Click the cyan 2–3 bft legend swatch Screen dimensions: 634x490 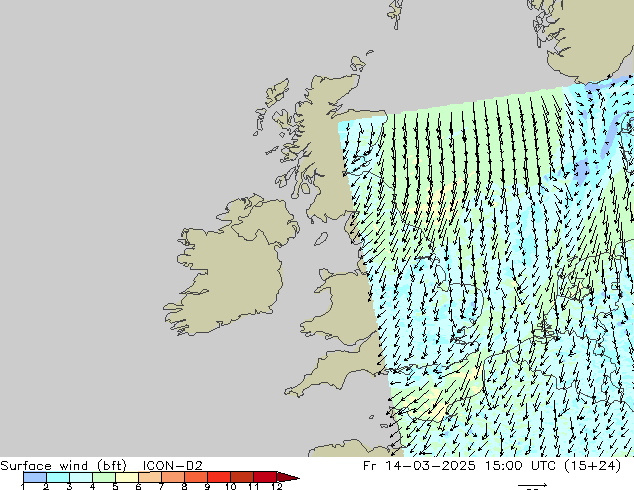pos(58,477)
